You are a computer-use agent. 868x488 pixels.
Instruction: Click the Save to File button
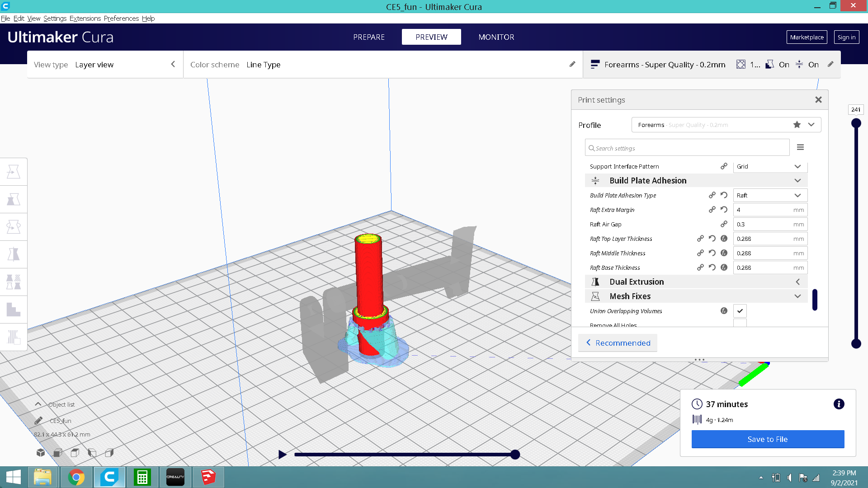coord(767,439)
